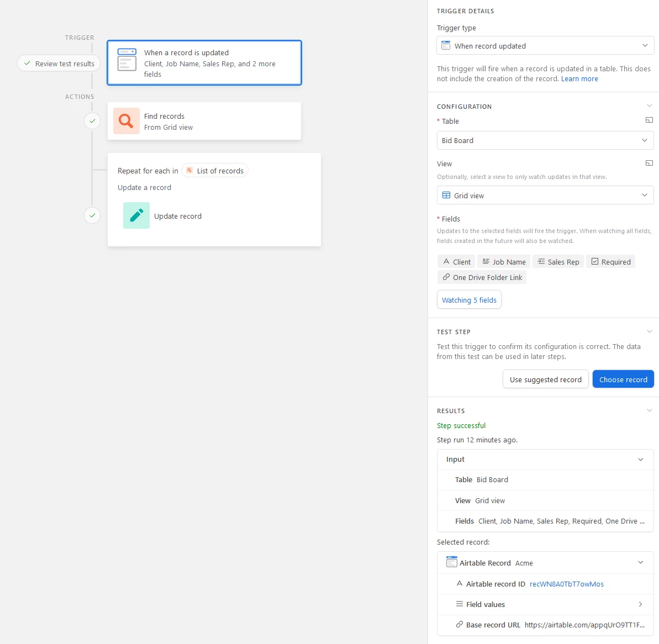Click the Sales Rep field chip

tap(558, 262)
